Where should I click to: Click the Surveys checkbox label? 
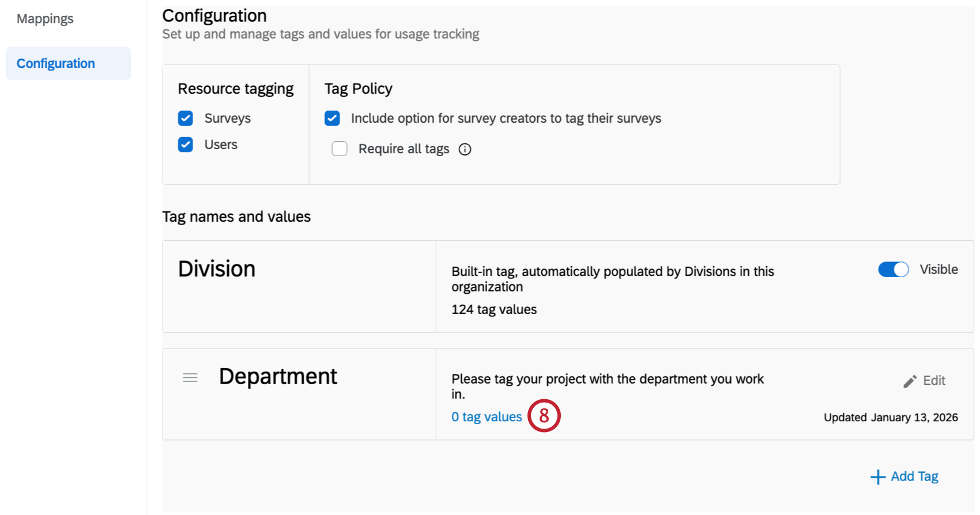tap(227, 119)
